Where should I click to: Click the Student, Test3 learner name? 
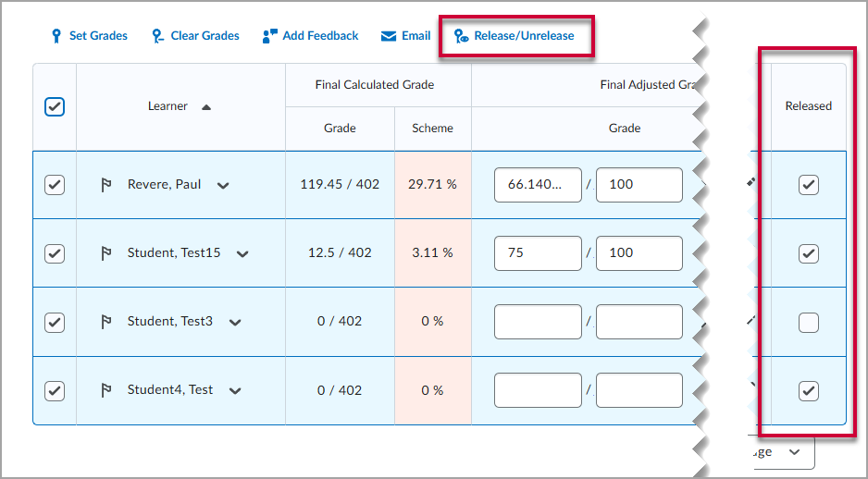coord(170,322)
